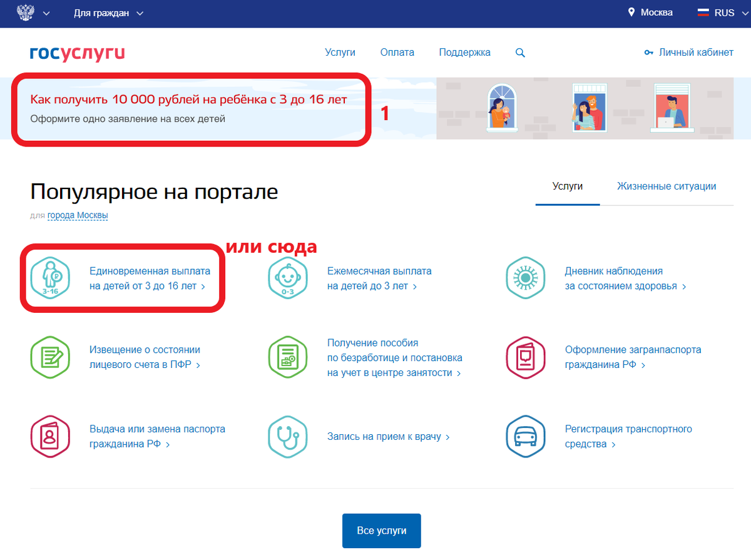The image size is (751, 560).
Task: Open 'Дневник наблюдения за состоянием здоровья'
Action: coord(625,278)
